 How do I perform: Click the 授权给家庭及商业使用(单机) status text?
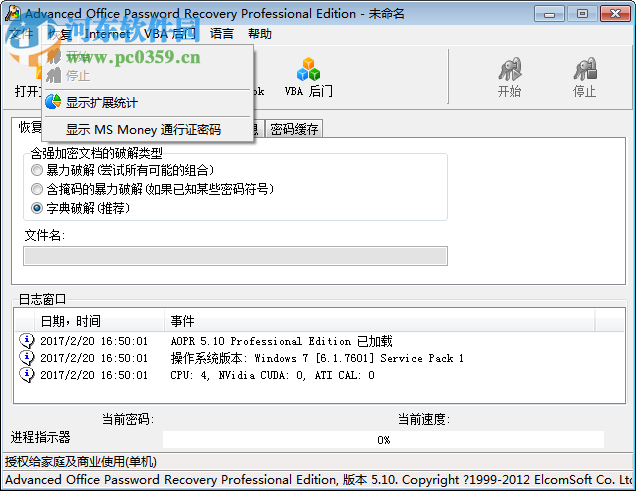(80, 461)
